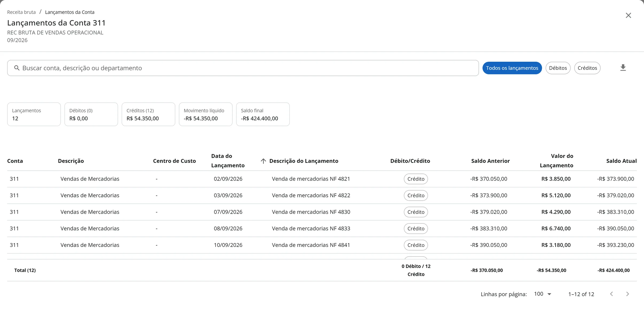Go to previous page chevron
The image size is (644, 314).
pyautogui.click(x=611, y=294)
